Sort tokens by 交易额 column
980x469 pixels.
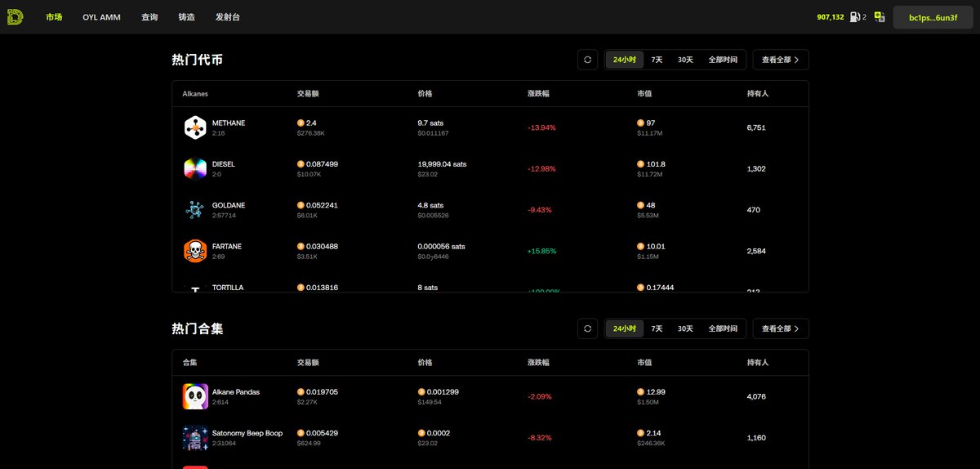tap(308, 94)
